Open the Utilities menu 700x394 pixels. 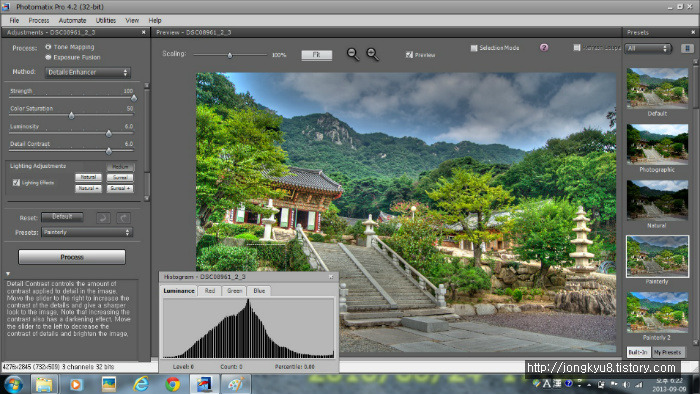tap(106, 21)
